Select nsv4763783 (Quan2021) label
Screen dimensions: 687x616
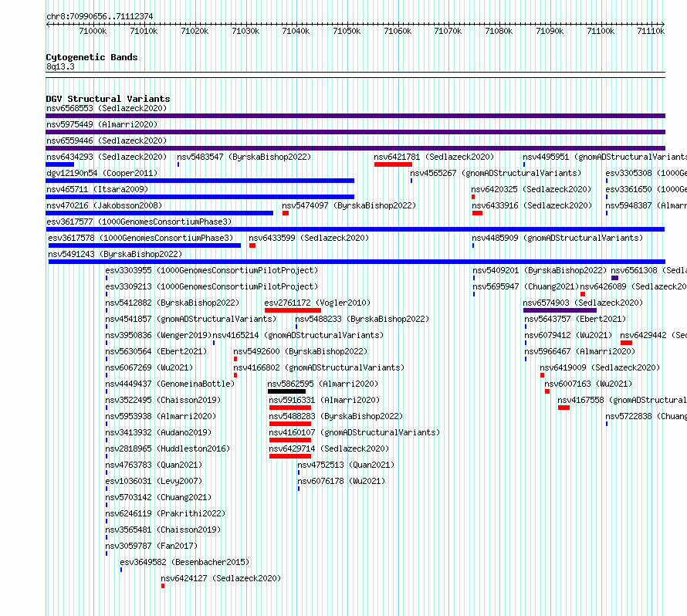tap(154, 465)
